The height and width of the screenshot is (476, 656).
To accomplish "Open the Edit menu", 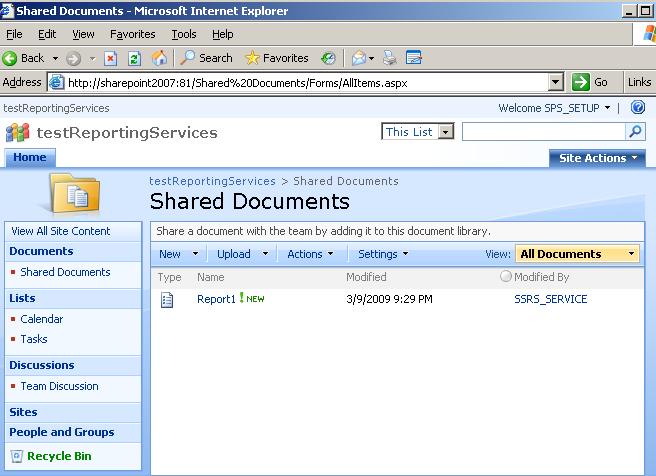I will coord(47,34).
